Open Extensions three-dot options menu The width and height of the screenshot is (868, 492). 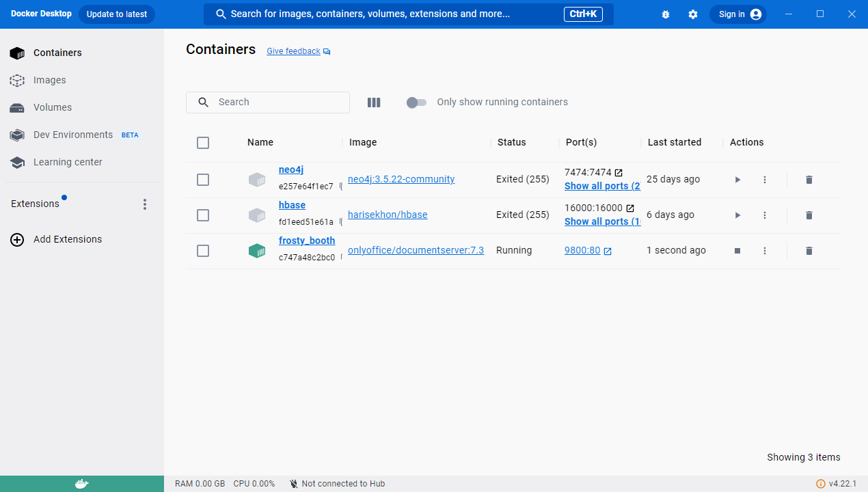coord(144,204)
